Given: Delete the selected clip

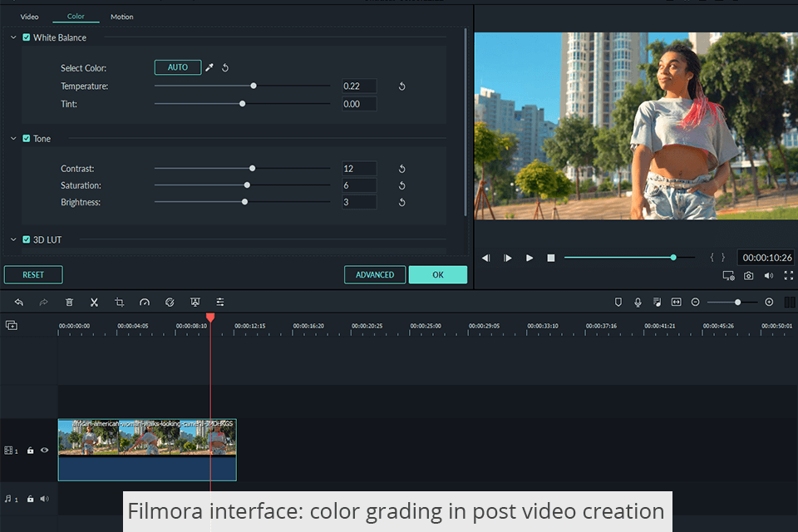Looking at the screenshot, I should pos(69,303).
